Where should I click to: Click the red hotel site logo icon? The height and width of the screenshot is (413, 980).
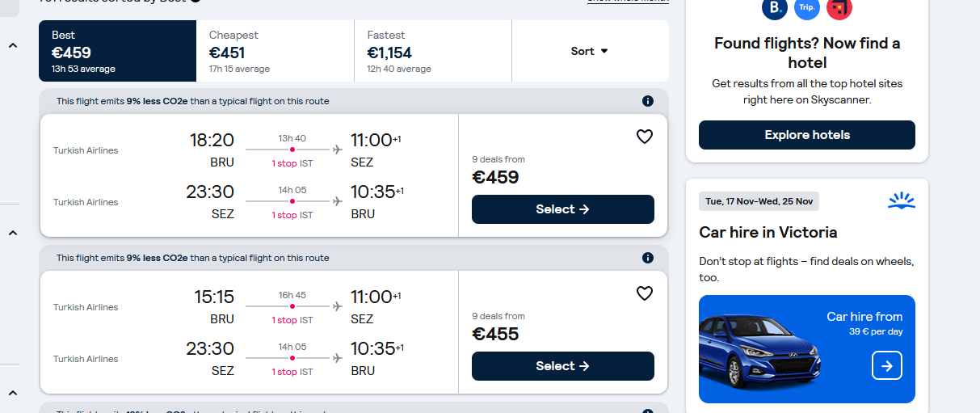click(839, 8)
